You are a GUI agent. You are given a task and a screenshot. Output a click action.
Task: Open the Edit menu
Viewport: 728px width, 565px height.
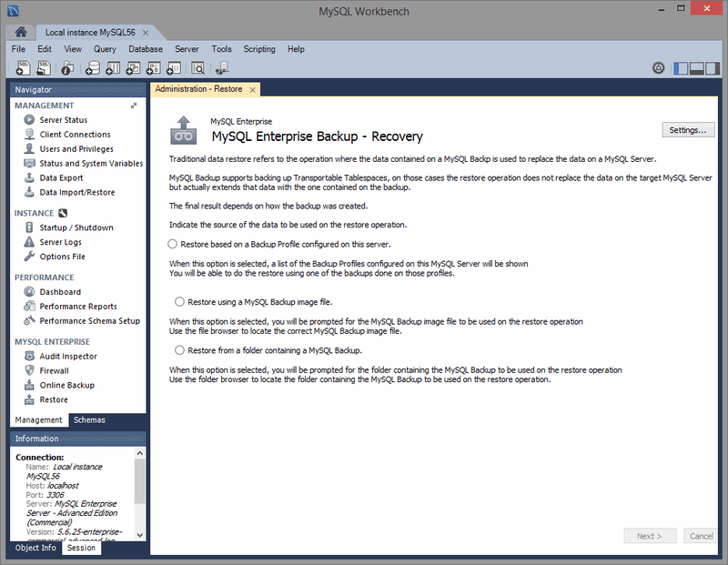[x=45, y=49]
